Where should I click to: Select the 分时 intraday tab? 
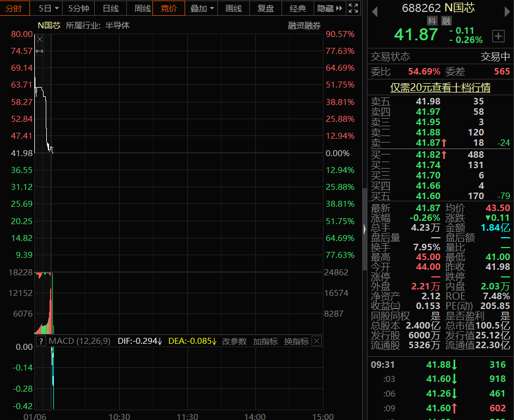[15, 8]
